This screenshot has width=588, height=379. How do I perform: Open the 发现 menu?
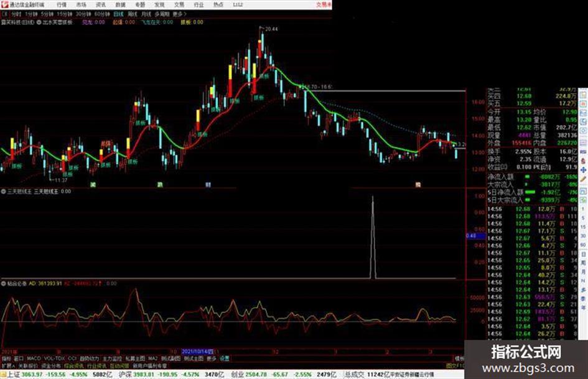pos(159,5)
